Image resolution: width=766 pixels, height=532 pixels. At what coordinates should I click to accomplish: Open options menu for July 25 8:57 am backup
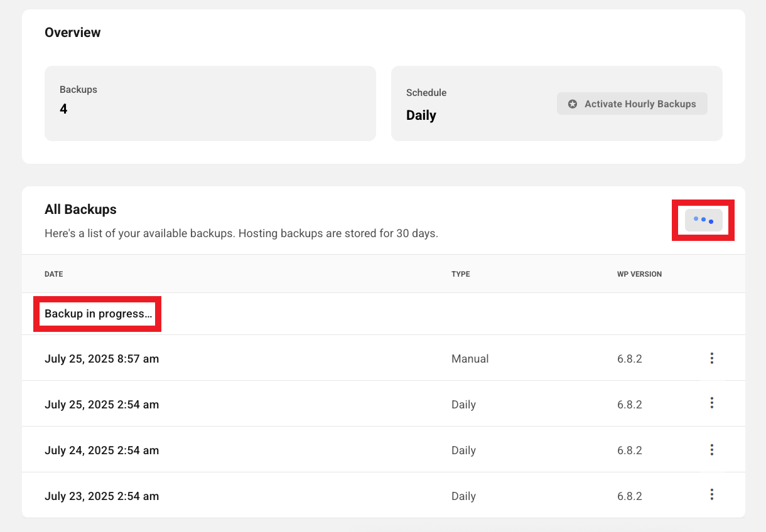(x=711, y=358)
